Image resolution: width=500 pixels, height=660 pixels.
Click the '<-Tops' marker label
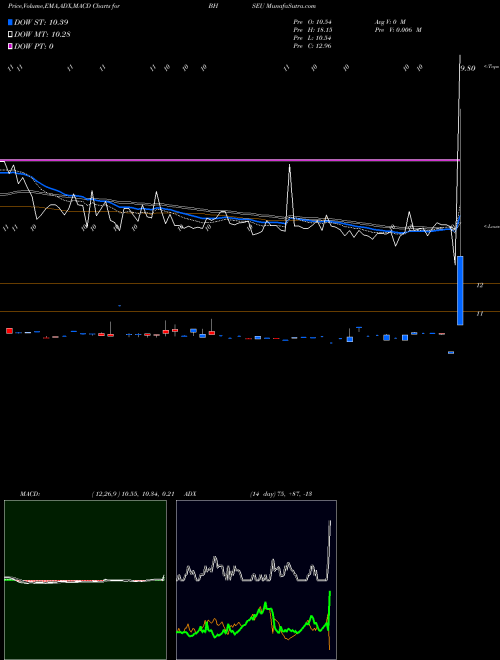491,67
